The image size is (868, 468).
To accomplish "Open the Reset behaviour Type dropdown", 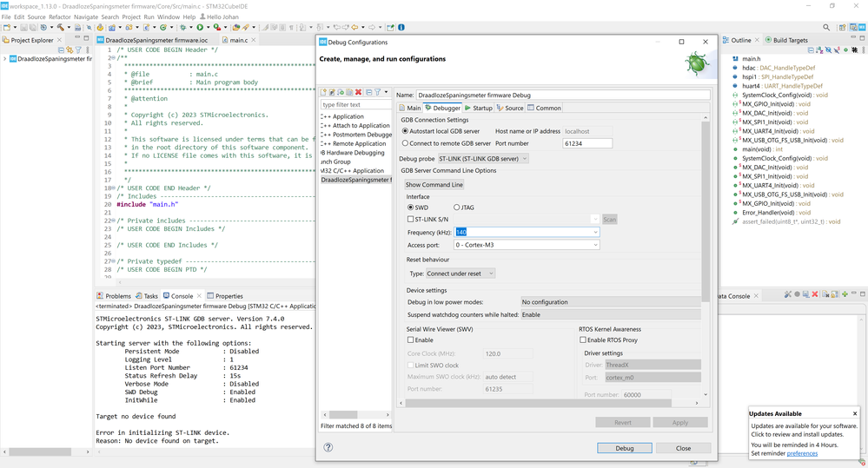I will tap(460, 274).
